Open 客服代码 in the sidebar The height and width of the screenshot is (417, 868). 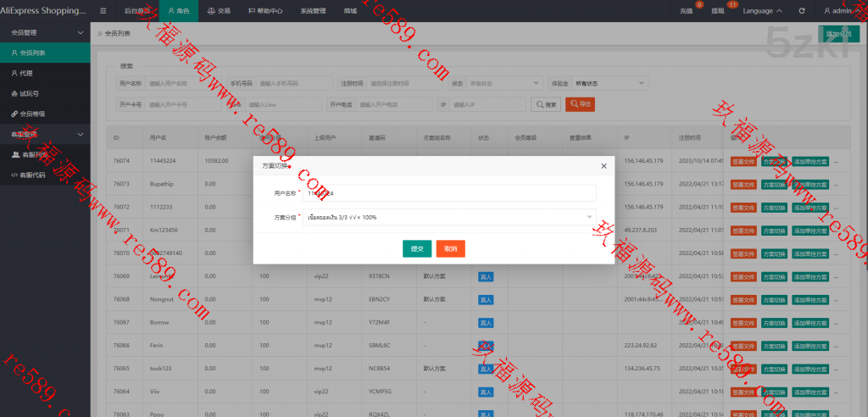coord(32,175)
